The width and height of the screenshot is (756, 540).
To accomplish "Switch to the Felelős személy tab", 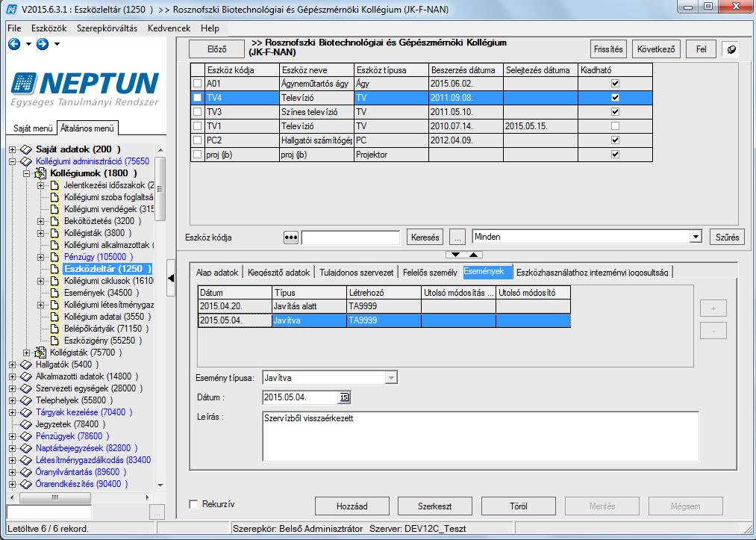I will pyautogui.click(x=430, y=272).
